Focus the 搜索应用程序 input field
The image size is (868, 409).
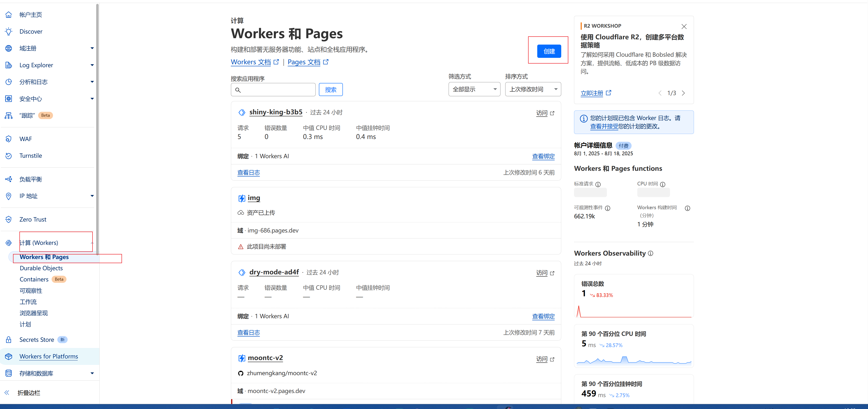[x=273, y=90]
